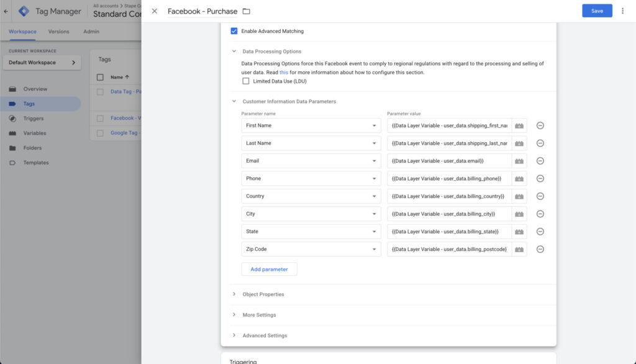Enable Limited Data Use (LDU) checkbox
Image resolution: width=636 pixels, height=364 pixels.
[246, 81]
